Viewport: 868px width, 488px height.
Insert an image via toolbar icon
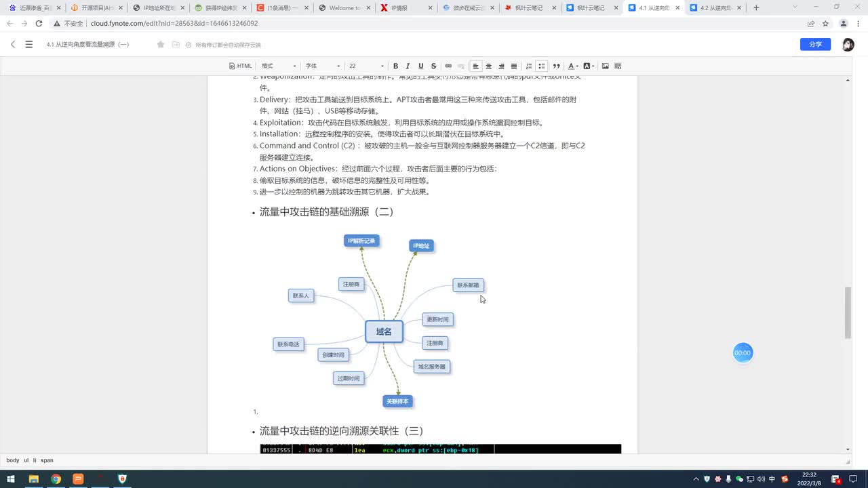[x=605, y=66]
